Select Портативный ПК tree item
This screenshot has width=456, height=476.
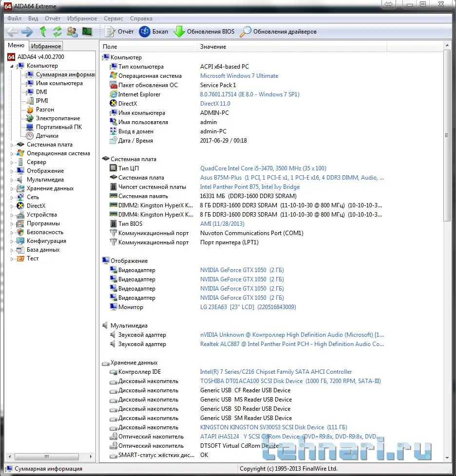(x=59, y=127)
